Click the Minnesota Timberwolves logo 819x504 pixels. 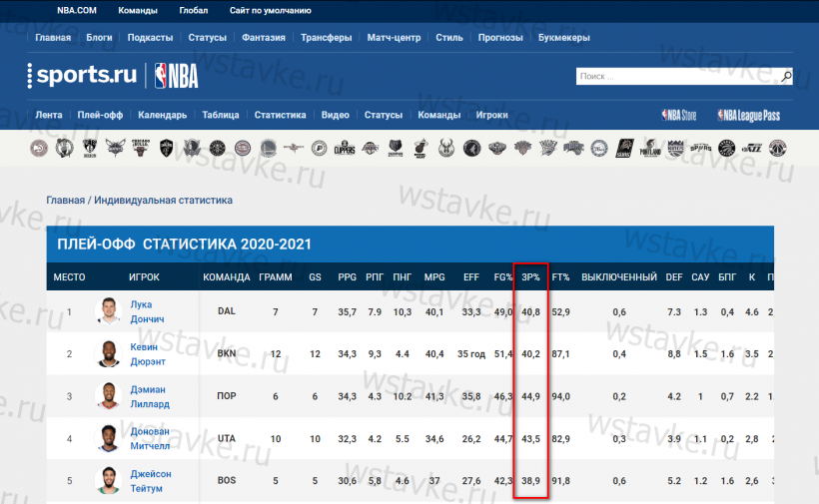click(472, 149)
